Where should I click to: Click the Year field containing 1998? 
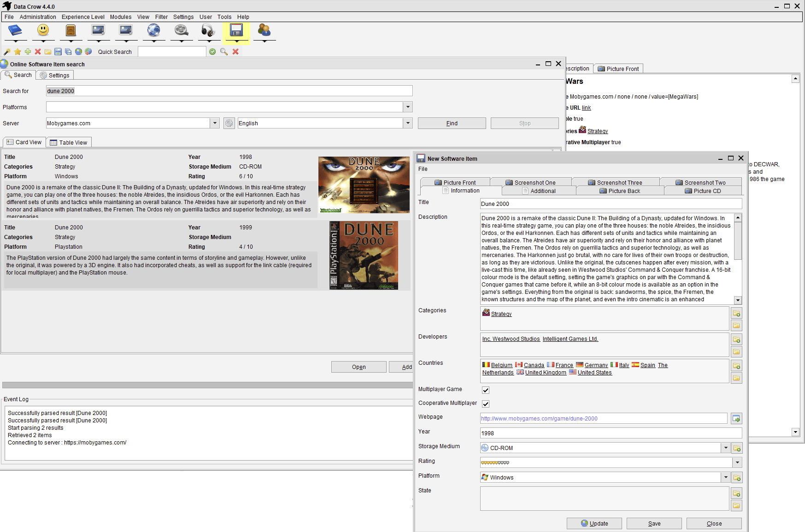point(611,433)
